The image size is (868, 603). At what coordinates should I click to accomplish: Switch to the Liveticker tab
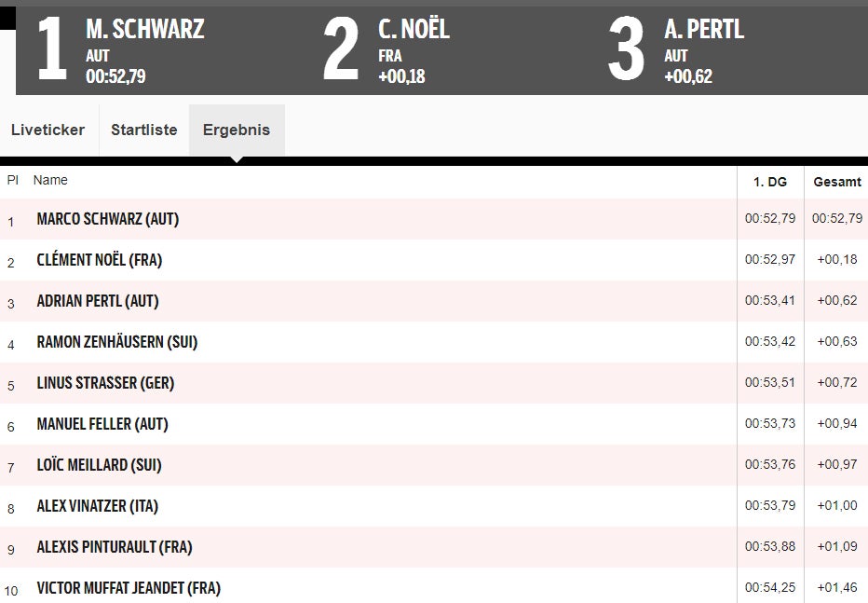(x=47, y=130)
